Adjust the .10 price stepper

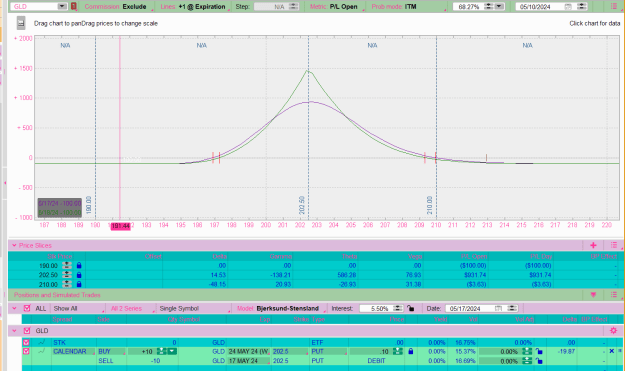pos(398,351)
